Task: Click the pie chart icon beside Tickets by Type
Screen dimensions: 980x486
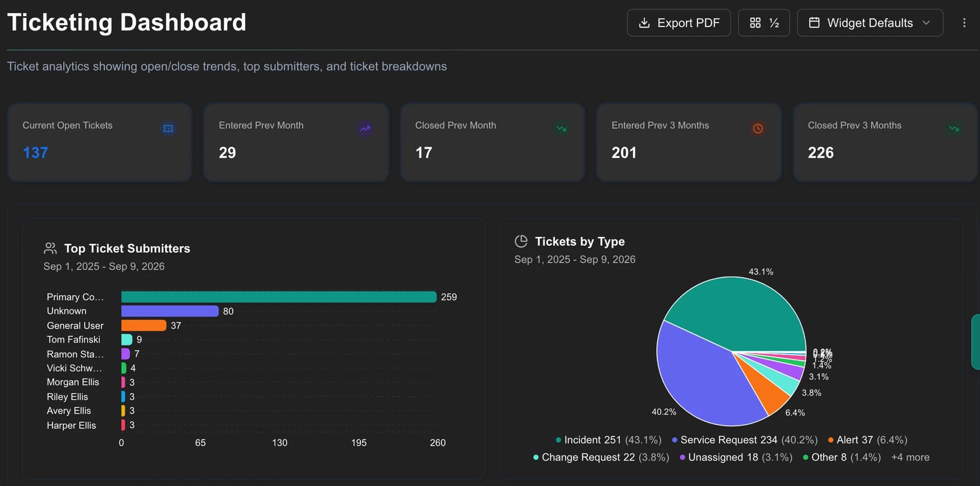Action: (x=521, y=241)
